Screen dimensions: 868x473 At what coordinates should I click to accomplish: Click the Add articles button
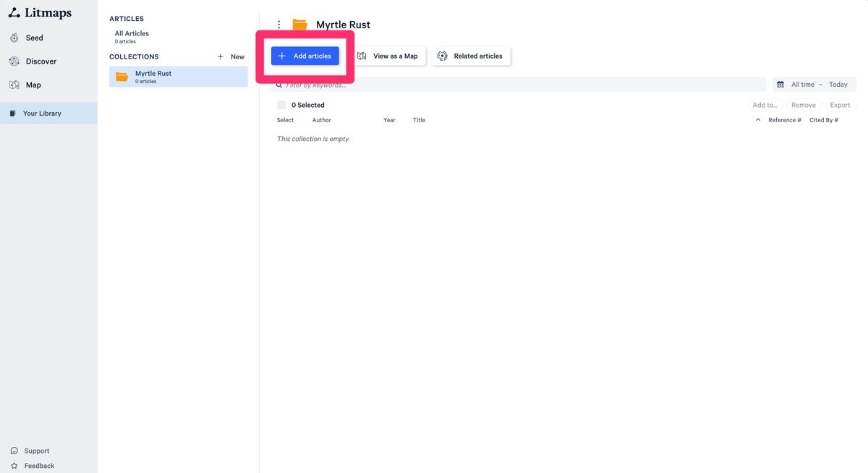click(305, 56)
